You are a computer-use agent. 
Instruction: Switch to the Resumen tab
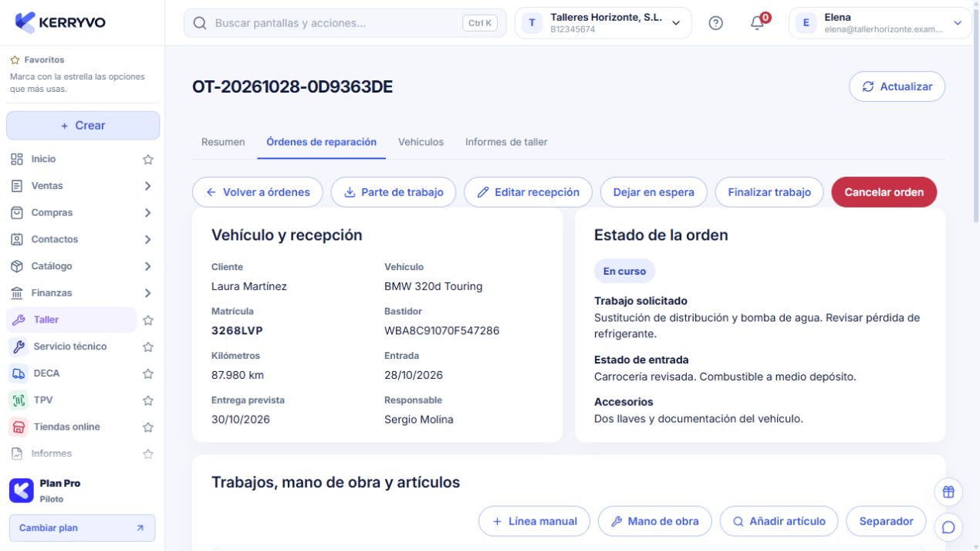coord(223,142)
